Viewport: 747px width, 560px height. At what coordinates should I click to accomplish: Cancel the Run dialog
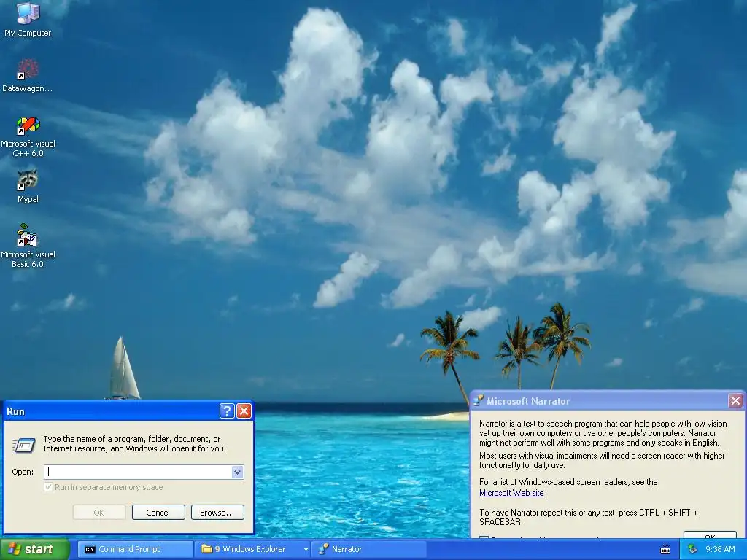pos(158,513)
